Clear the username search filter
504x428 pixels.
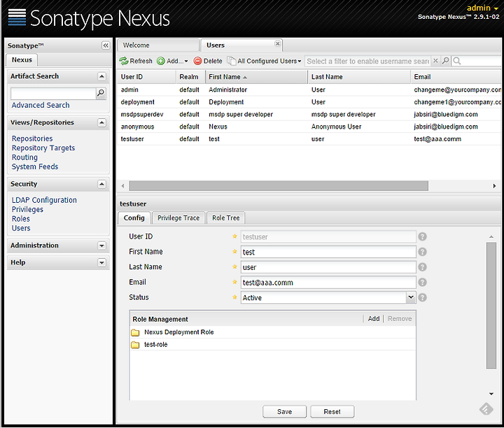click(x=435, y=61)
